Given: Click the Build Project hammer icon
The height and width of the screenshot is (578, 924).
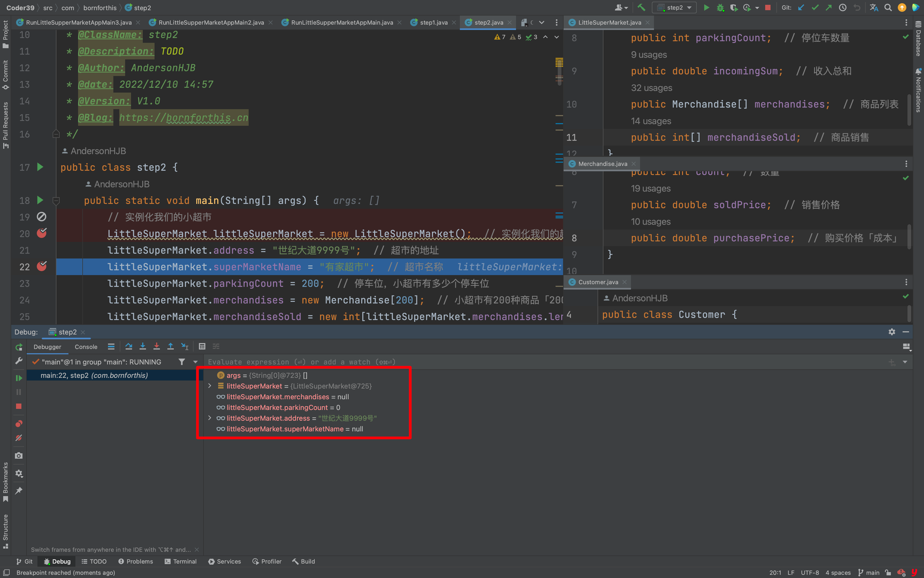Looking at the screenshot, I should point(641,8).
